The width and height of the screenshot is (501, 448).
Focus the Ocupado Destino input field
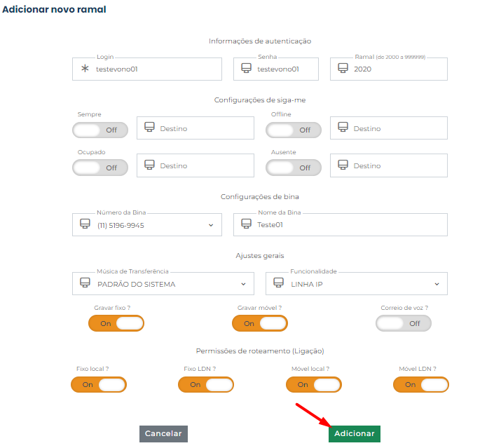203,165
